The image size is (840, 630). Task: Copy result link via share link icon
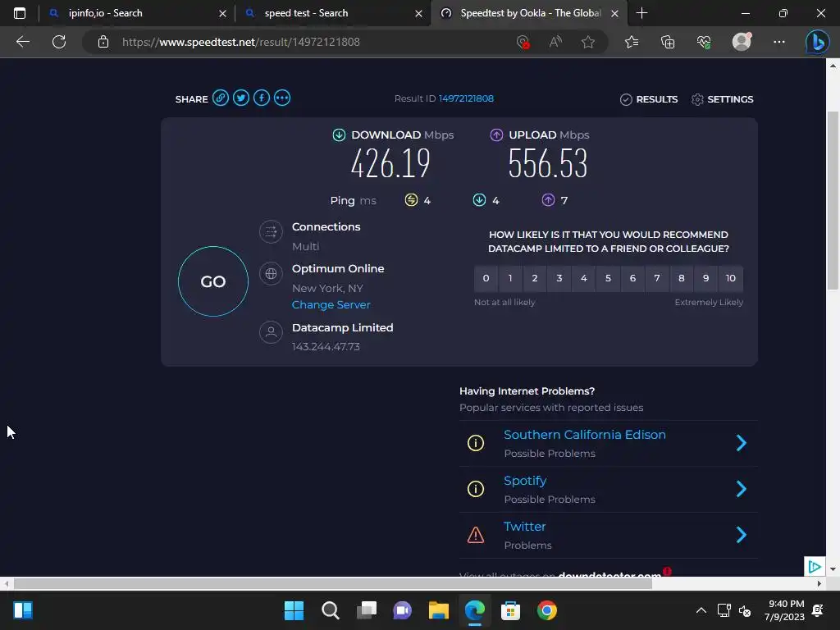(x=220, y=98)
